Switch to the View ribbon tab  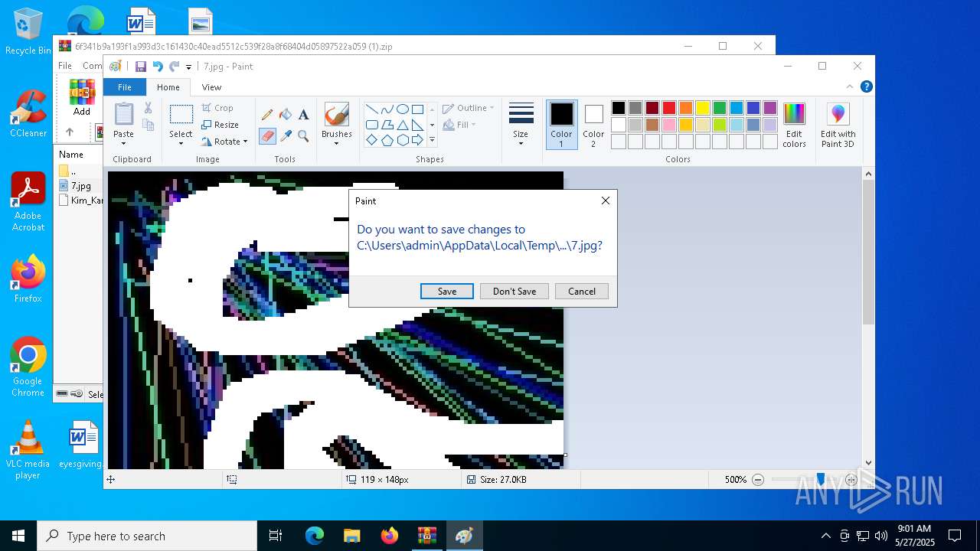[x=211, y=87]
